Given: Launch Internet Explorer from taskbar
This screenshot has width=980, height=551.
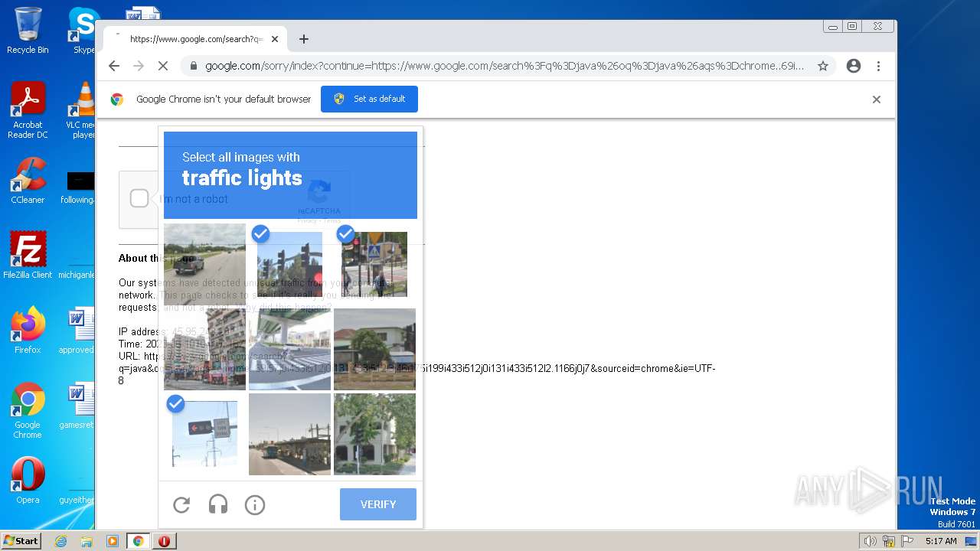Looking at the screenshot, I should [61, 541].
